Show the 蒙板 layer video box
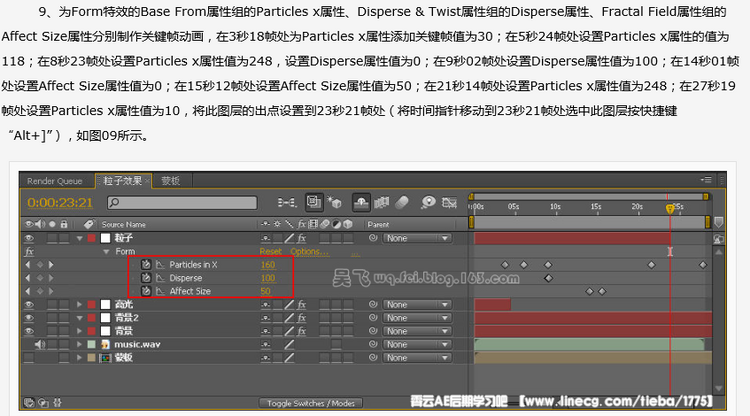 pyautogui.click(x=29, y=357)
